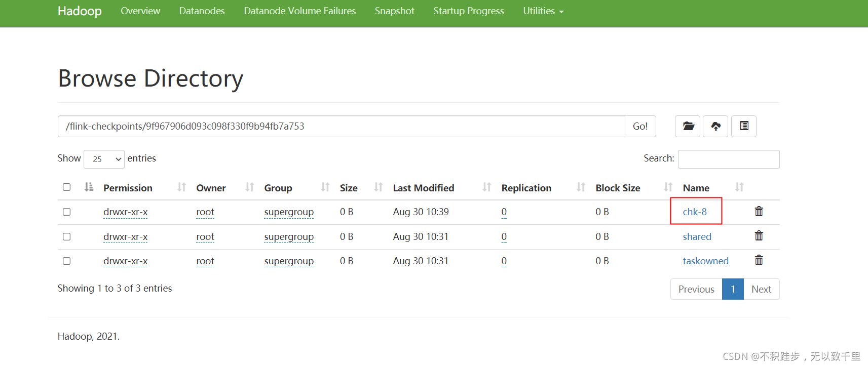The image size is (868, 366).
Task: Sort by Last Modified column arrows
Action: coord(486,187)
